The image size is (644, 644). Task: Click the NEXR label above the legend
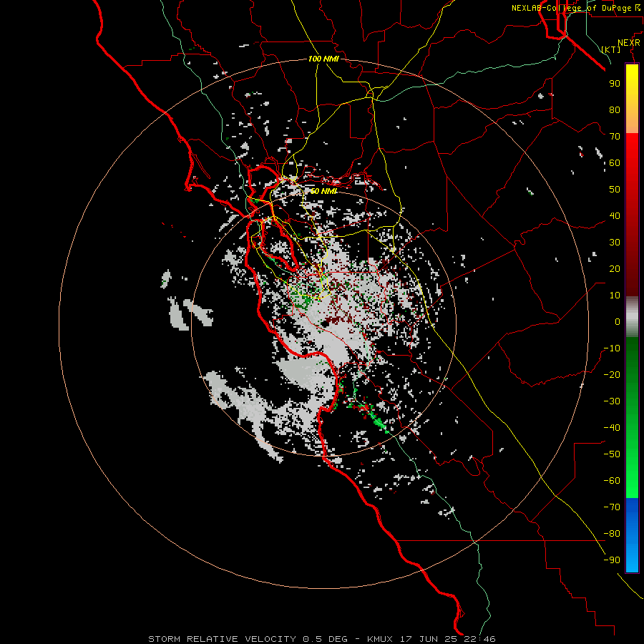click(x=629, y=43)
